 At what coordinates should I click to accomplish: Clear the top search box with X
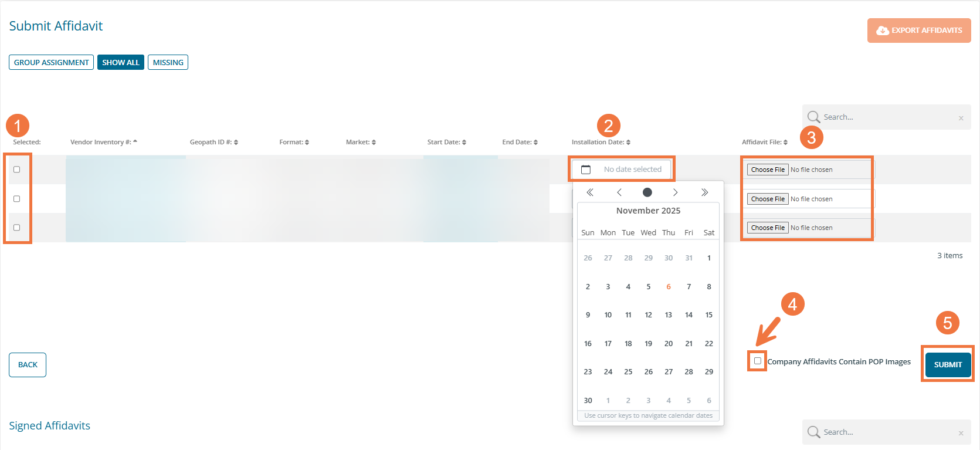click(961, 118)
